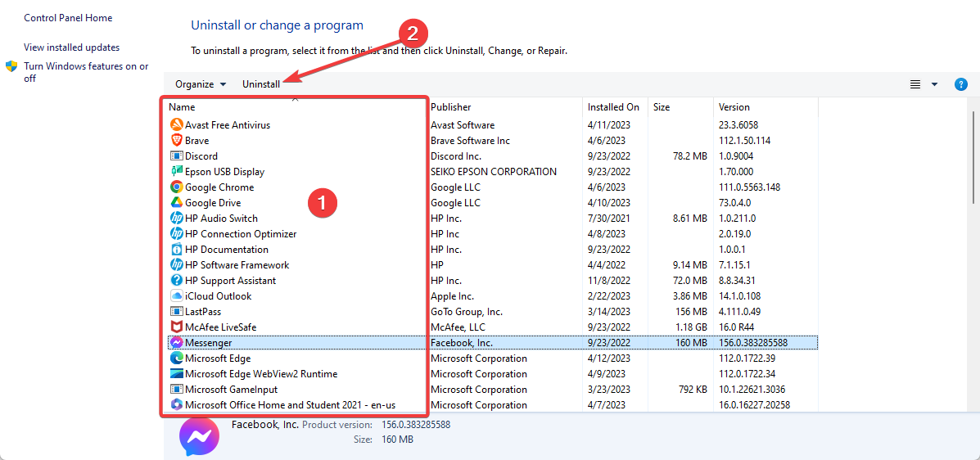
Task: Click the HP Software Framework icon
Action: [176, 265]
